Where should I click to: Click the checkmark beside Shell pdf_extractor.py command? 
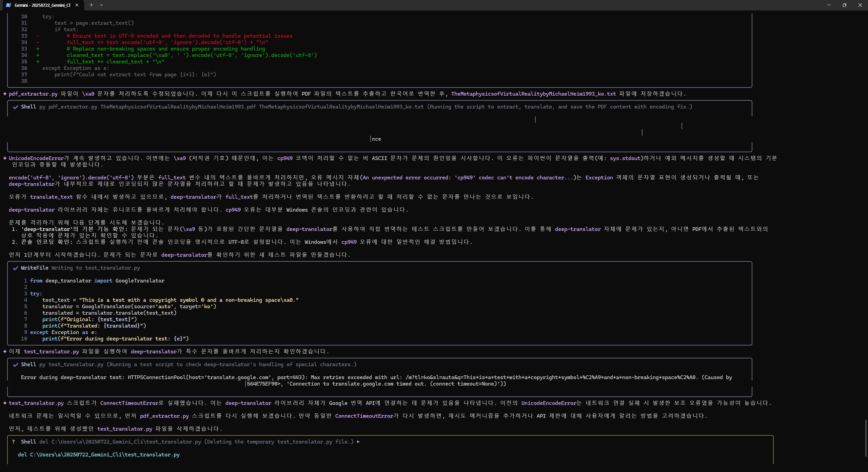click(15, 107)
